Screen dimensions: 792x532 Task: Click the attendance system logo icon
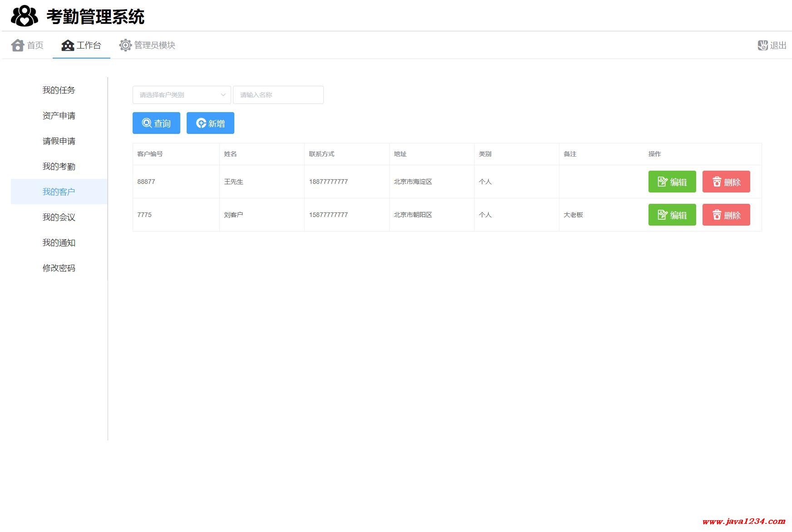25,16
